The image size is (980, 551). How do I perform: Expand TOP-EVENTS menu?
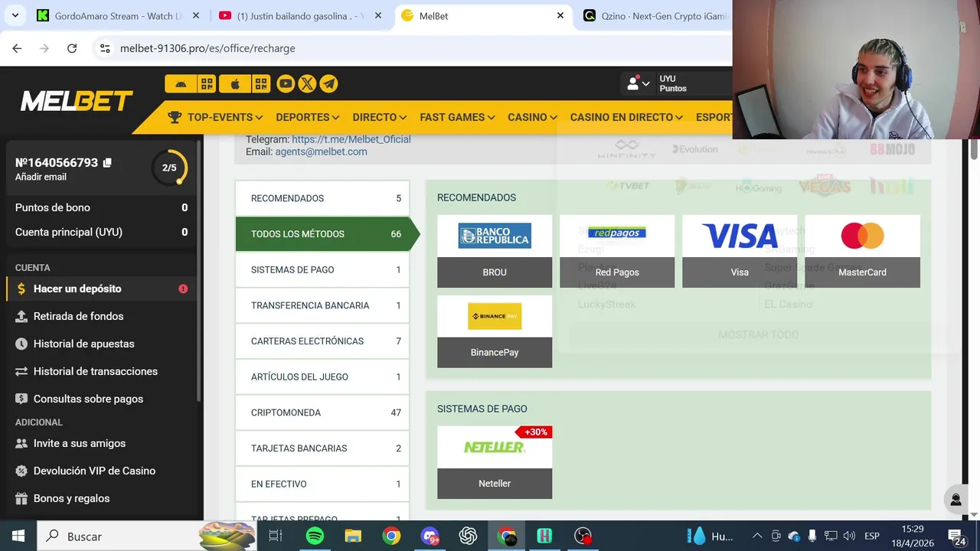pos(215,117)
